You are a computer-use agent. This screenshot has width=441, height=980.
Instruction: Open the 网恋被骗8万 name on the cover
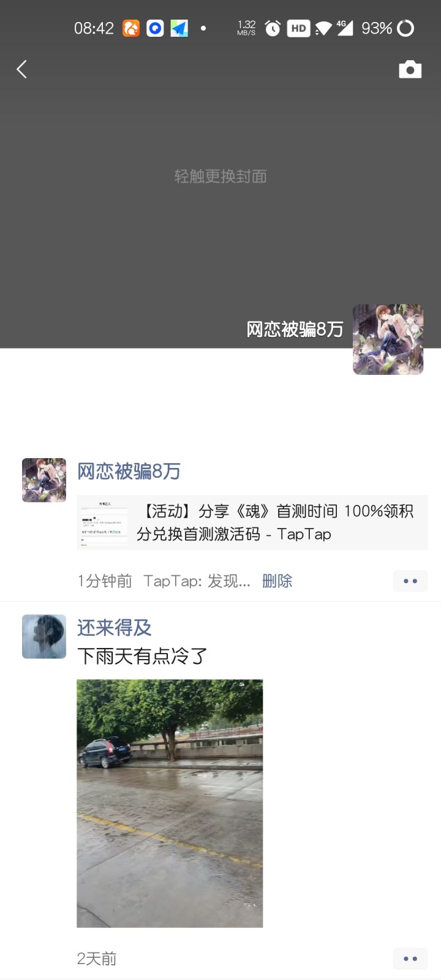295,330
